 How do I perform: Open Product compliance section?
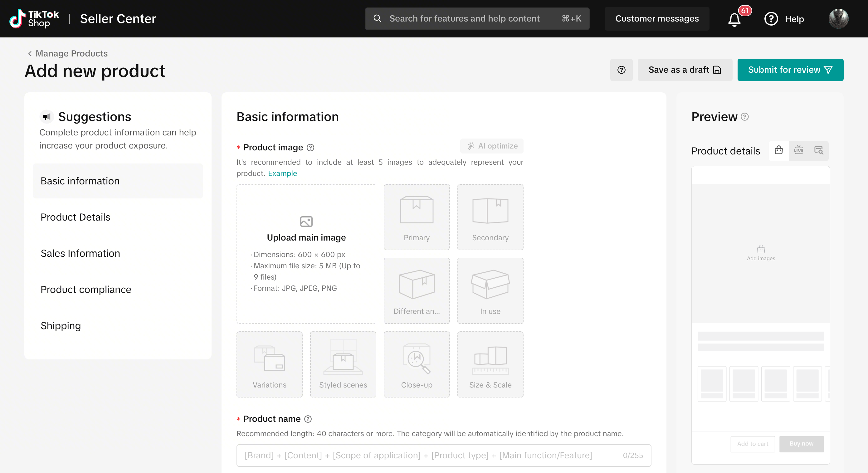[86, 290]
